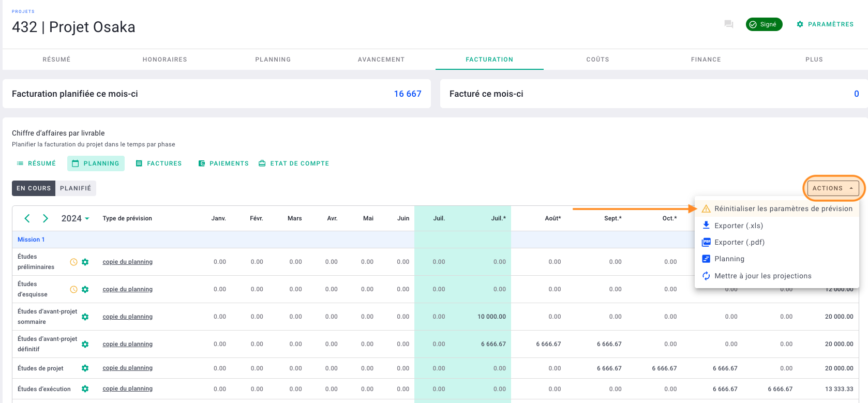Choose Exporter (.xls) from Actions menu

(x=777, y=226)
